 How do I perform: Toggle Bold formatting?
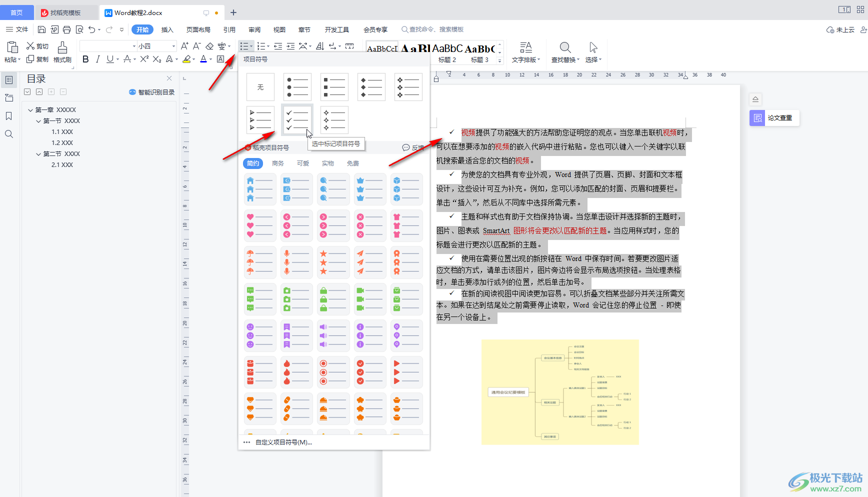tap(85, 59)
